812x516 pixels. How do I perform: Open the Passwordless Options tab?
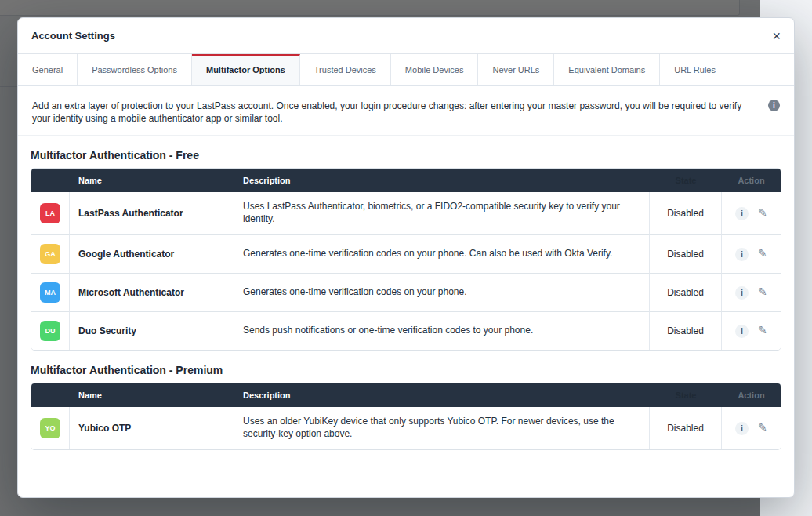click(x=135, y=70)
